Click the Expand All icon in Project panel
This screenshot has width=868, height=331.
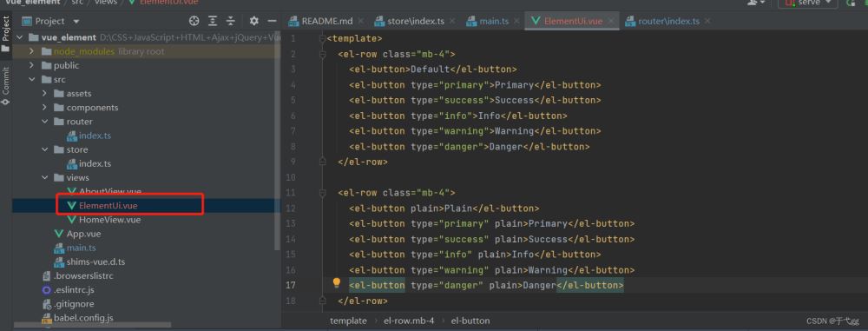[x=213, y=21]
